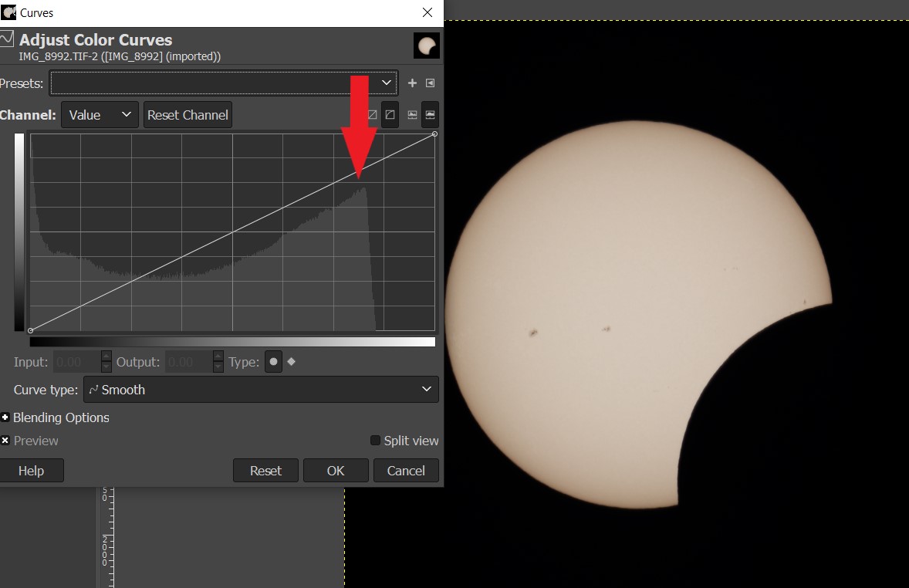Image resolution: width=909 pixels, height=588 pixels.
Task: Cancel the Curves dialog
Action: pyautogui.click(x=406, y=471)
